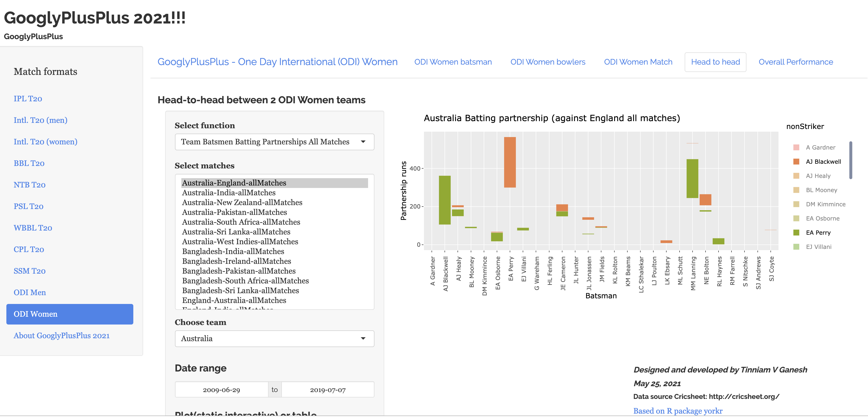Select Australia-India-allMatches in match list
Image resolution: width=868 pixels, height=418 pixels.
point(228,193)
